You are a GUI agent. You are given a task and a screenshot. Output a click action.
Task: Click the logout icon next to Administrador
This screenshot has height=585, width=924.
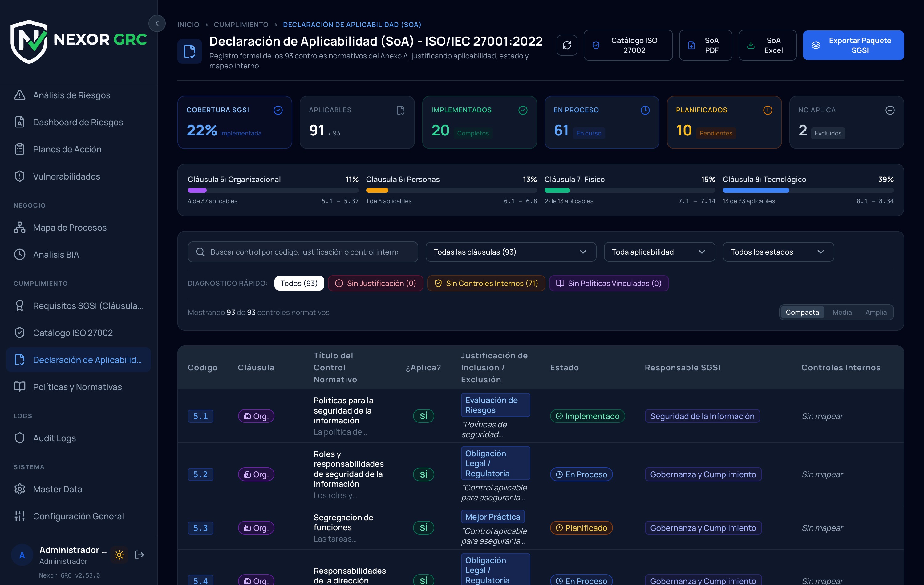pos(140,555)
